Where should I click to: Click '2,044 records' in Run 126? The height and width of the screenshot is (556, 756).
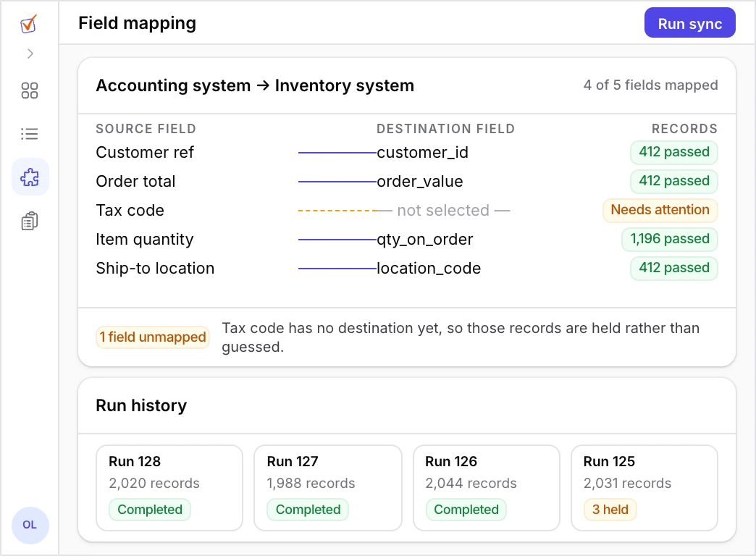(471, 483)
